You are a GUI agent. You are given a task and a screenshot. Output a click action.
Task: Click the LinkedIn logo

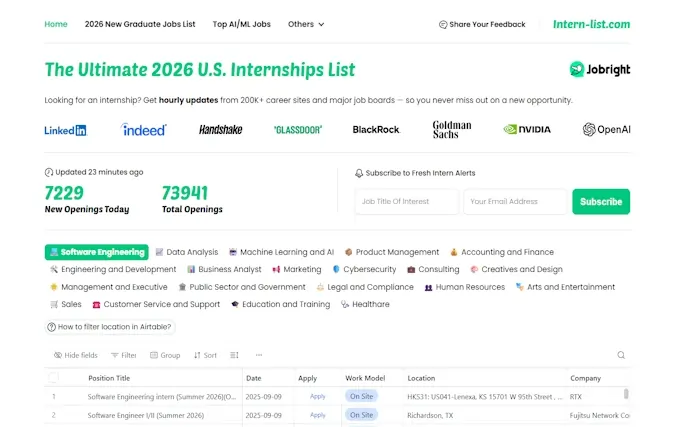66,130
